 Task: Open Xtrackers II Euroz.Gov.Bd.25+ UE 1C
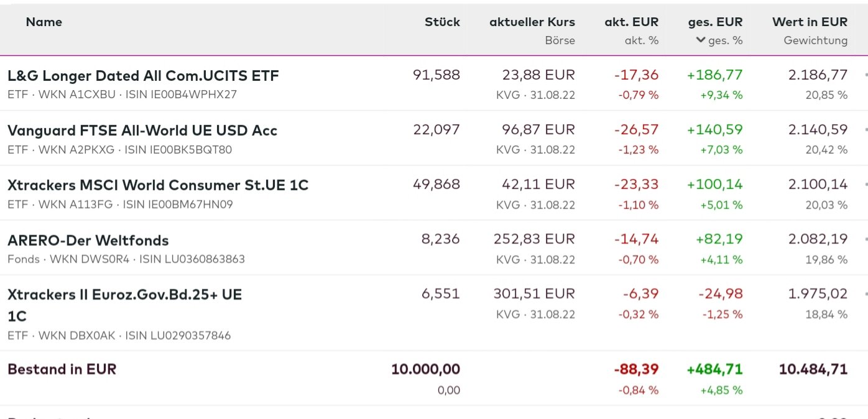click(124, 295)
